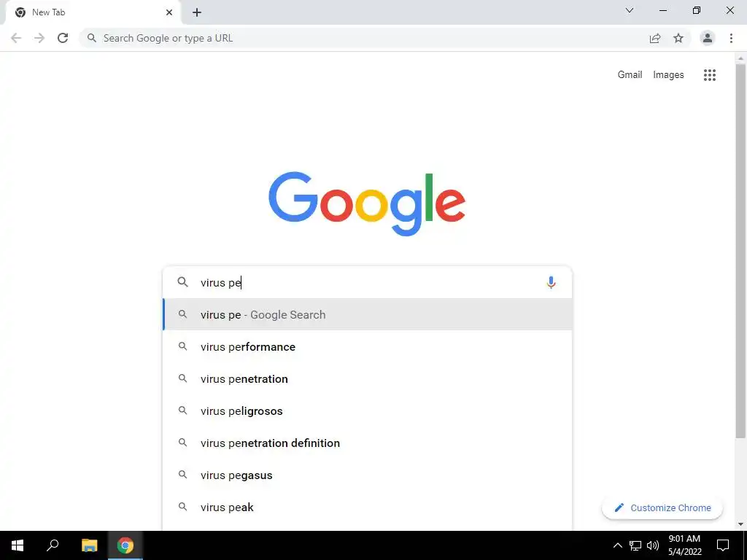Open the Chrome profile avatar
The image size is (747, 560).
click(708, 38)
